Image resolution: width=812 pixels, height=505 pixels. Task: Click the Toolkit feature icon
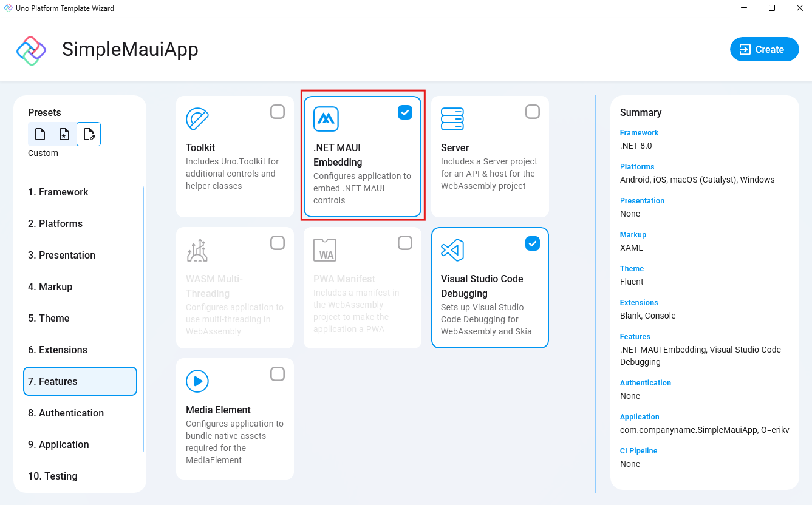197,119
